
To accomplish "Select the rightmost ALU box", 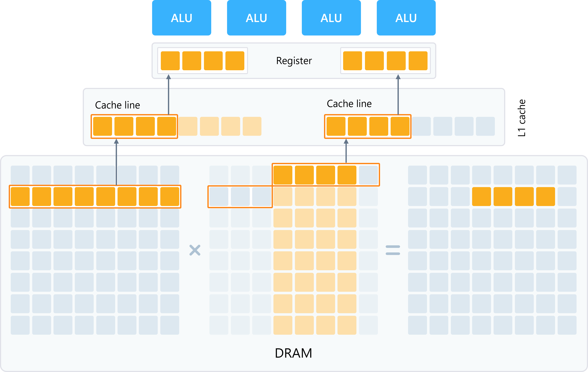I will [x=406, y=18].
